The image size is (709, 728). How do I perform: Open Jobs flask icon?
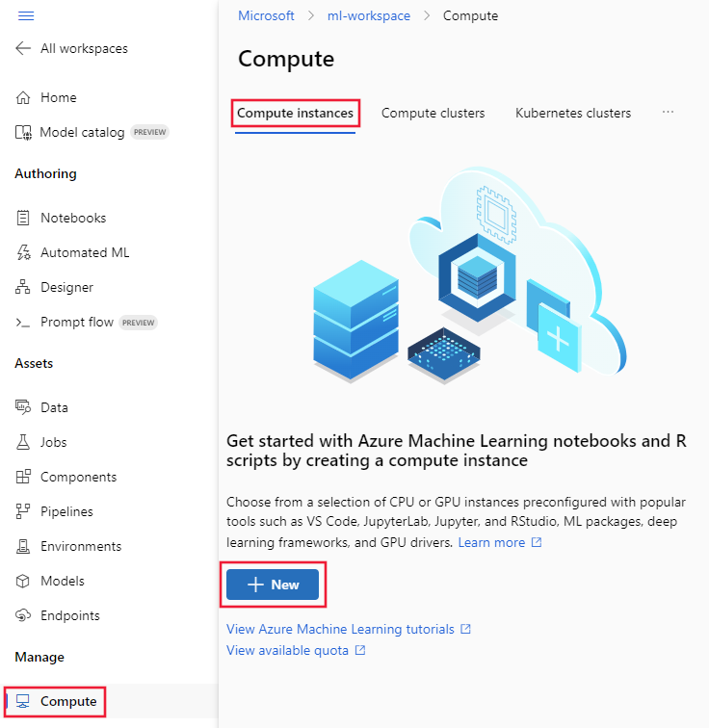(23, 442)
